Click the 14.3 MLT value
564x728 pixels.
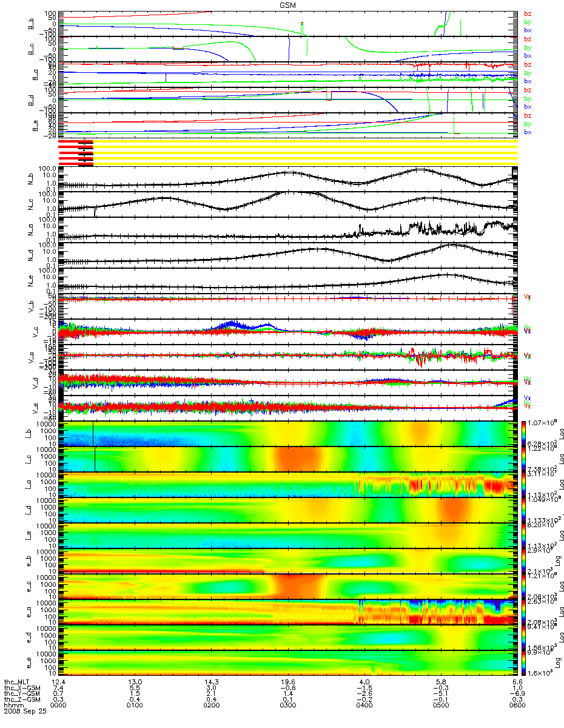(212, 682)
